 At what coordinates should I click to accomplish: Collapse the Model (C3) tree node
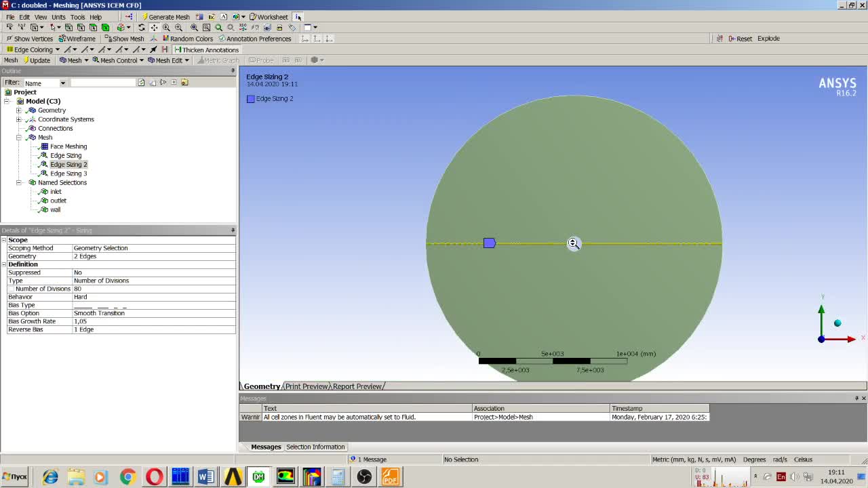pyautogui.click(x=7, y=101)
